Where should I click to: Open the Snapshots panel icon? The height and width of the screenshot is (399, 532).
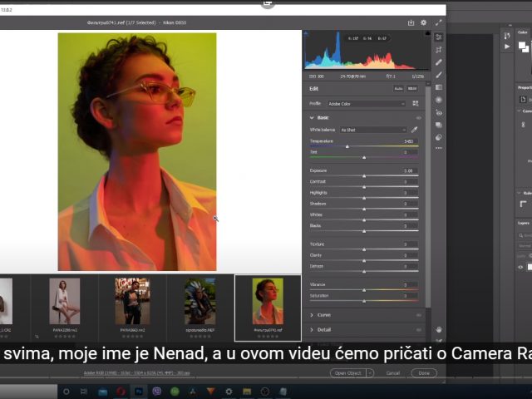439,125
